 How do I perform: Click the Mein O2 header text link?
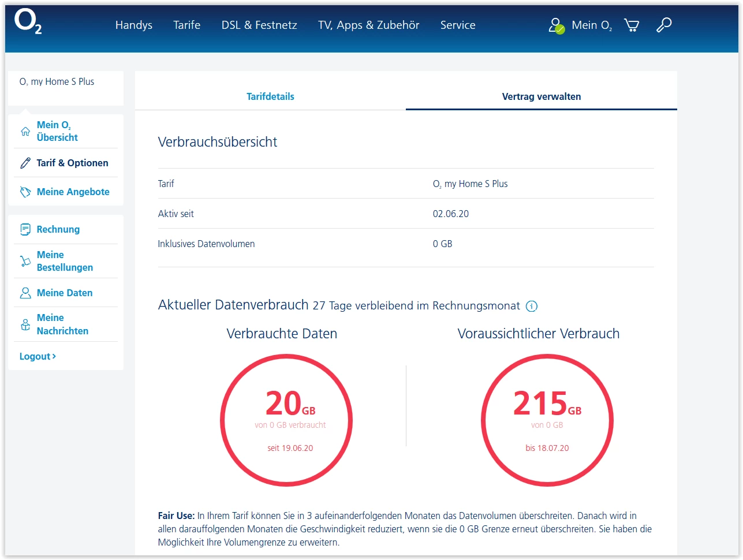click(592, 25)
